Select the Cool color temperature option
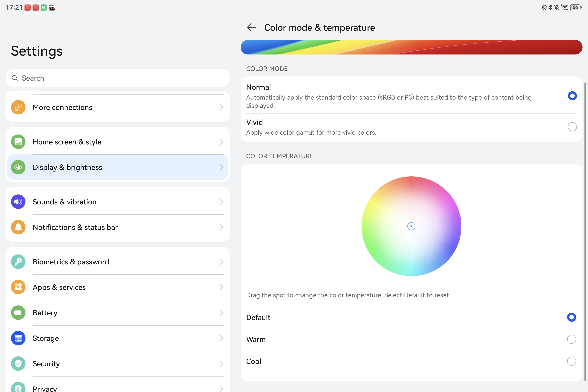The height and width of the screenshot is (392, 588). tap(411, 361)
